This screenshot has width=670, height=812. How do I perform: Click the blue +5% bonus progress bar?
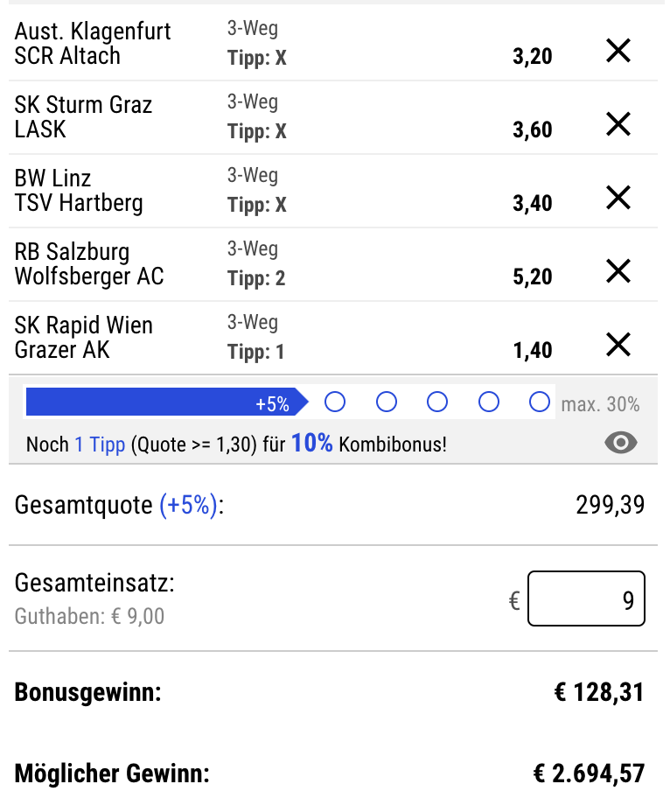click(x=167, y=402)
